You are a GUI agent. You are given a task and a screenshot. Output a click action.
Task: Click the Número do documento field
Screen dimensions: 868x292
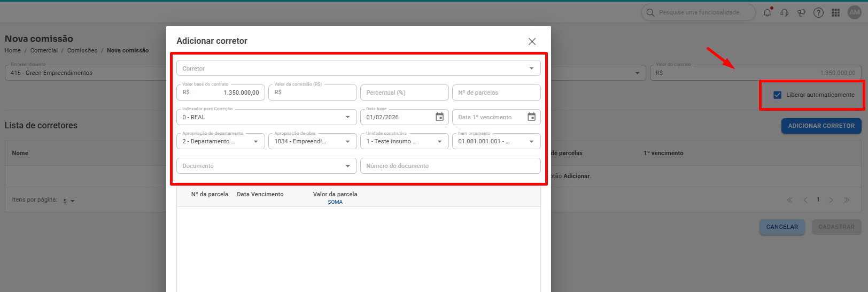click(x=451, y=166)
